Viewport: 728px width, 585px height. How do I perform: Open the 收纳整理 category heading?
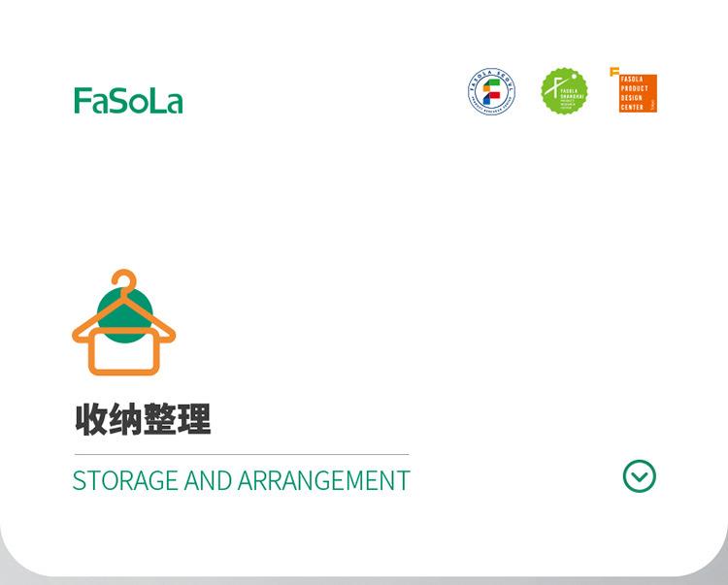click(143, 419)
